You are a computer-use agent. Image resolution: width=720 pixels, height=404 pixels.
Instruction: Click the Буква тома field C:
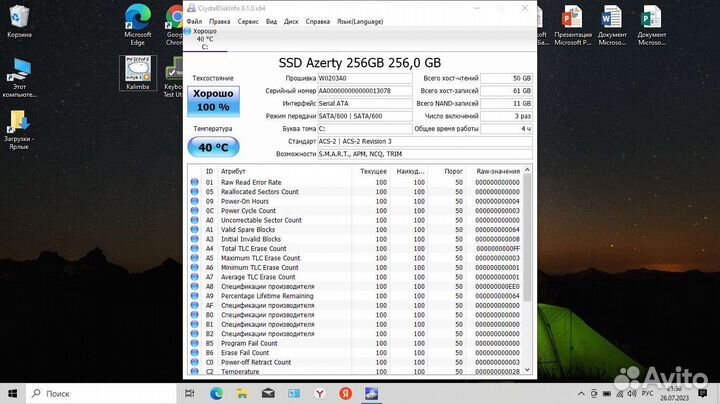point(365,129)
